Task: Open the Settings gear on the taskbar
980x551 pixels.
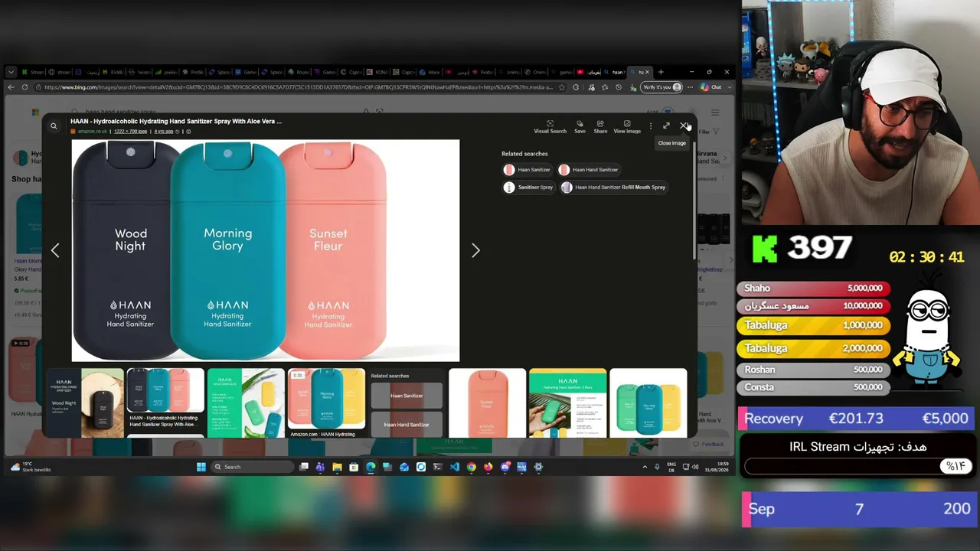Action: coord(538,467)
